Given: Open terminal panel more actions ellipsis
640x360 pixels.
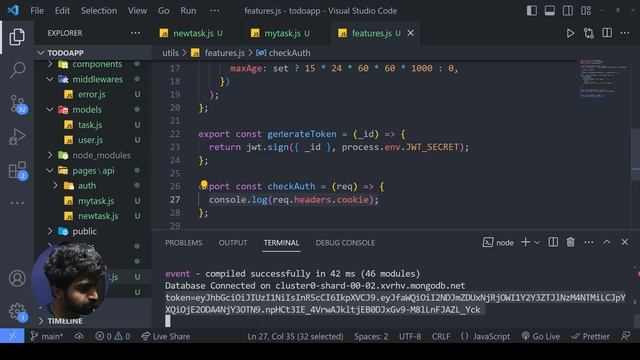Looking at the screenshot, I should [x=589, y=242].
